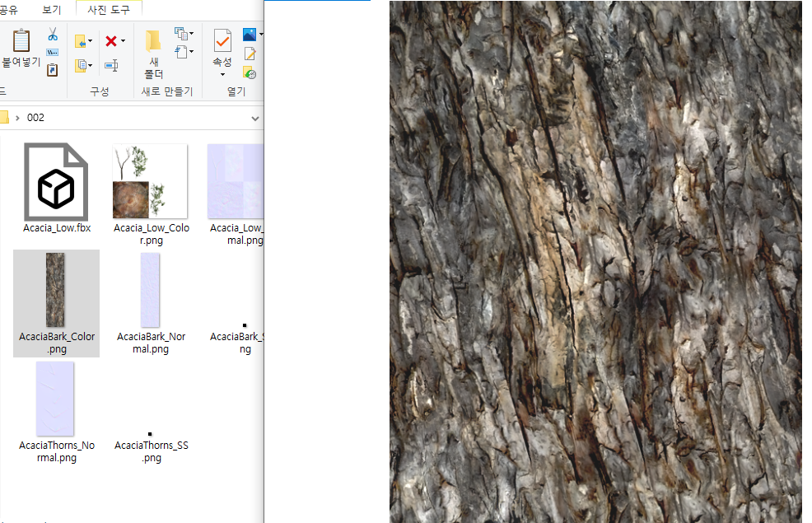Click the Paste (붙여넣기) clipboard icon
812x523 pixels.
point(21,40)
